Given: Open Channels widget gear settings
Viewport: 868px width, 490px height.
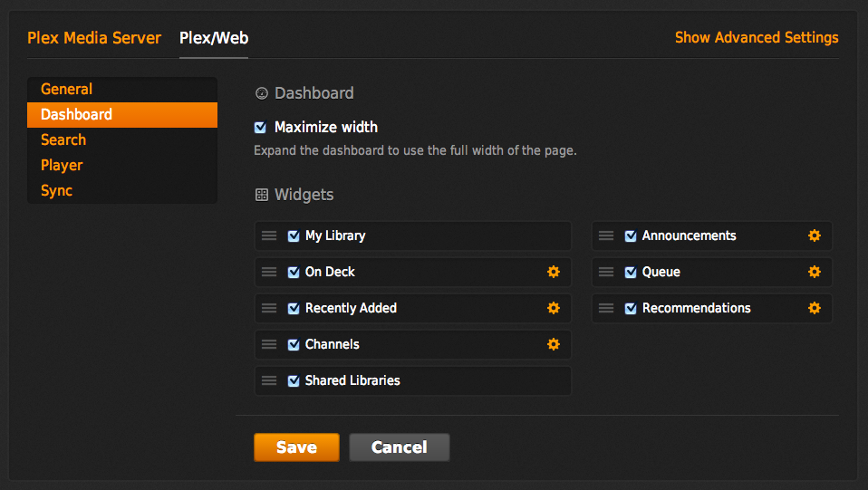Looking at the screenshot, I should tap(554, 344).
